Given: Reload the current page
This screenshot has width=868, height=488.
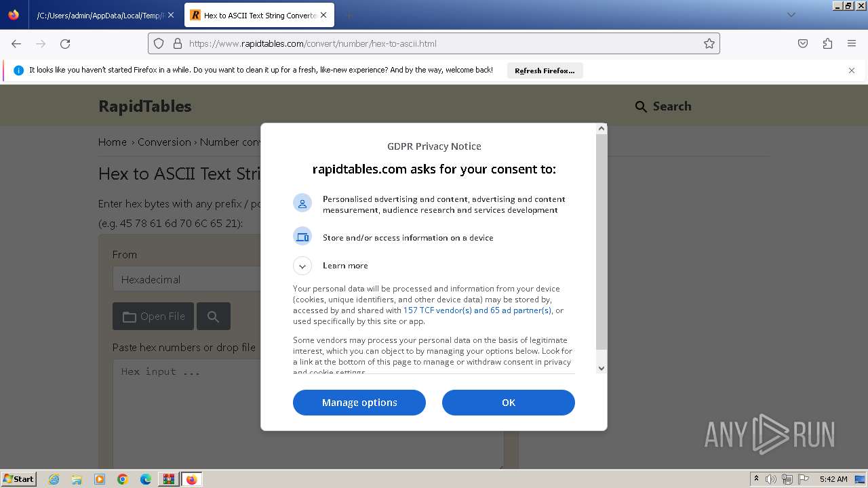Looking at the screenshot, I should pyautogui.click(x=65, y=43).
